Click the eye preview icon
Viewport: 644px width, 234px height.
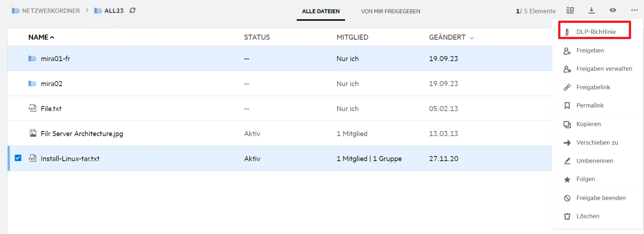click(x=613, y=10)
